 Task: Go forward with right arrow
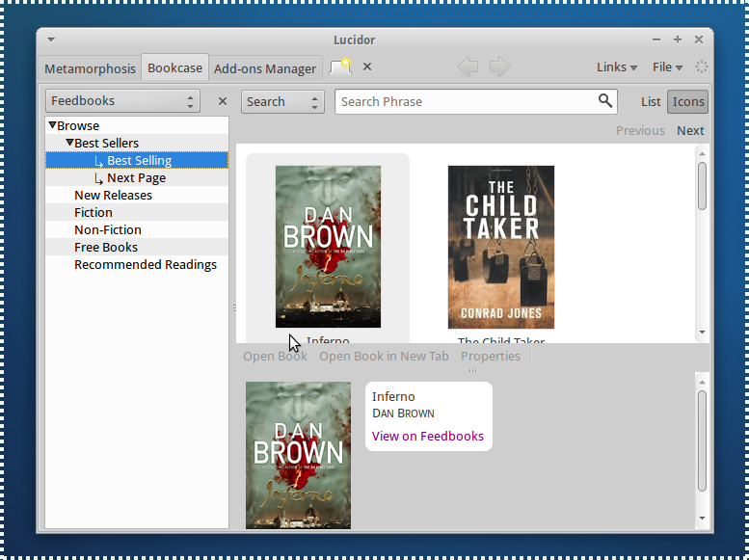click(x=499, y=67)
